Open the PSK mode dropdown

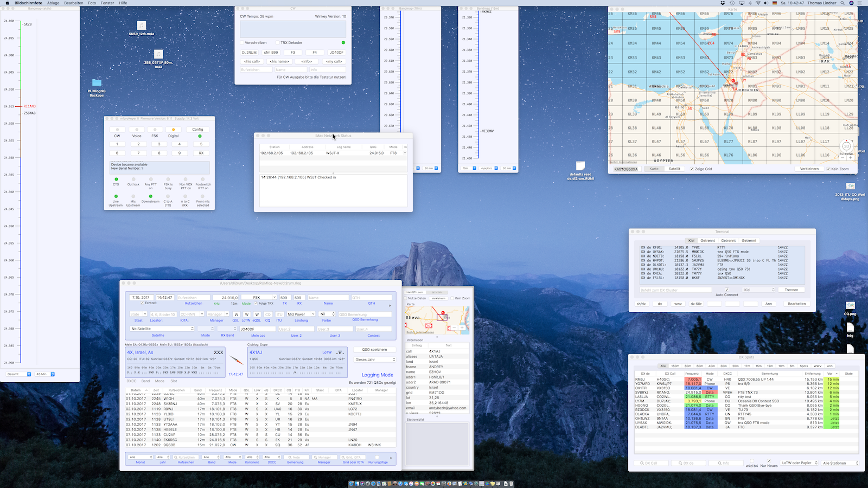(259, 297)
